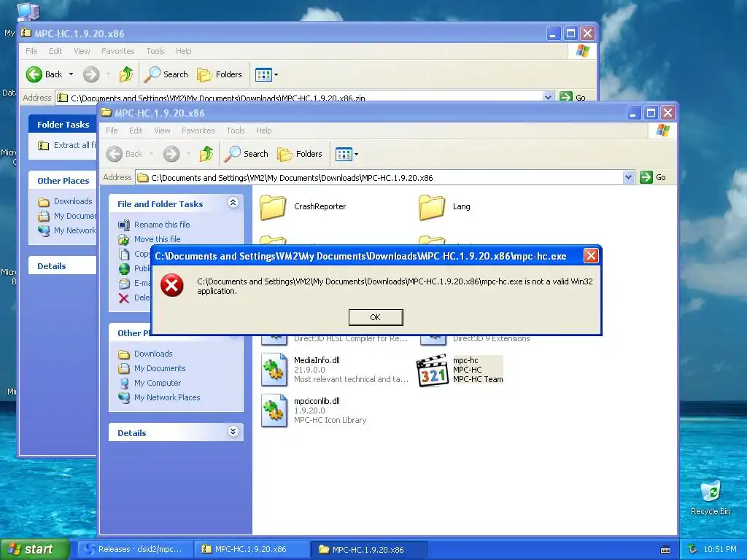The height and width of the screenshot is (560, 747).
Task: Open Tools menu in front window
Action: (236, 131)
